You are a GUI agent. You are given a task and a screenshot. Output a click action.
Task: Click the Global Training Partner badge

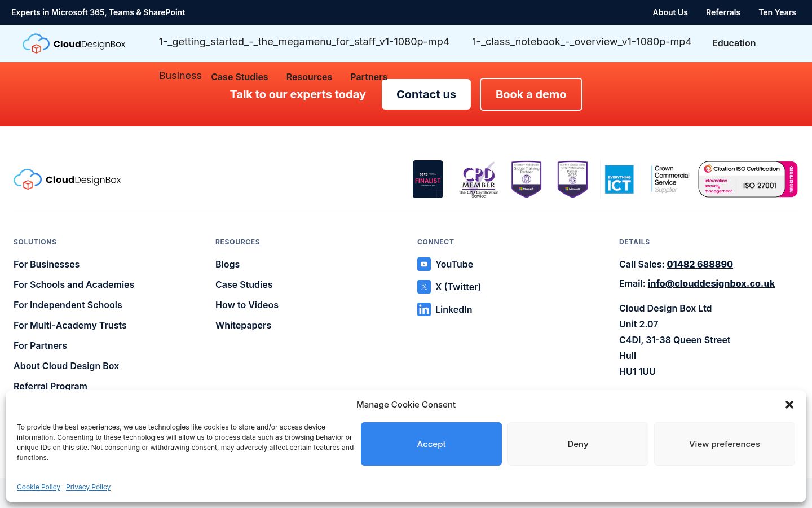coord(526,179)
